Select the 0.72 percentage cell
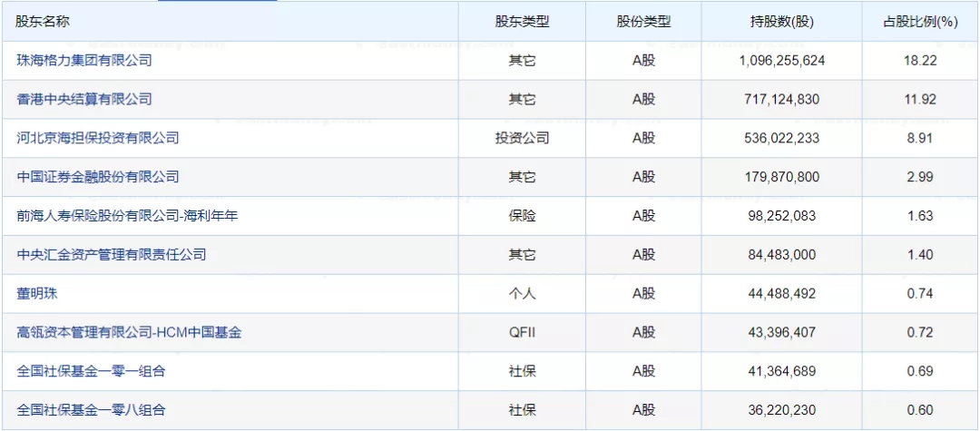This screenshot has height=431, width=980. [x=919, y=332]
